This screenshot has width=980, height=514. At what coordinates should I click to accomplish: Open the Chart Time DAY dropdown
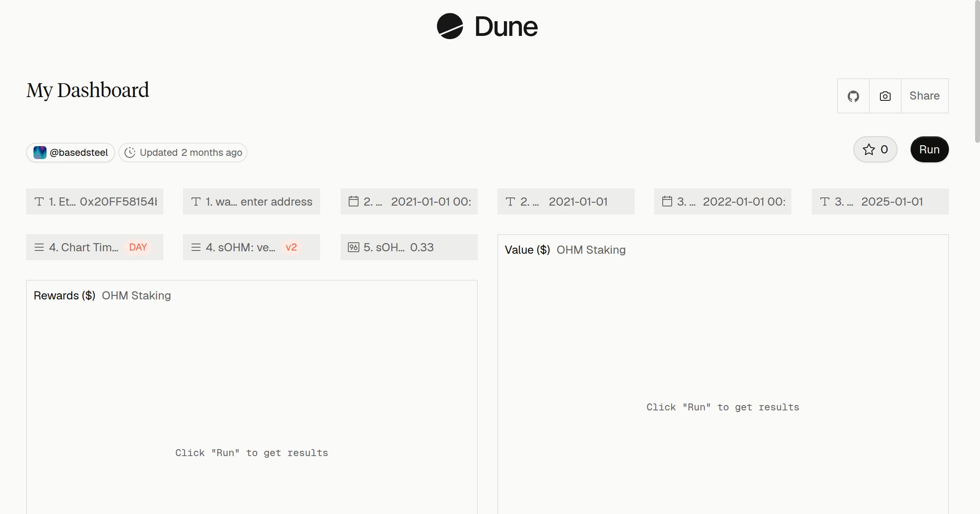click(95, 247)
